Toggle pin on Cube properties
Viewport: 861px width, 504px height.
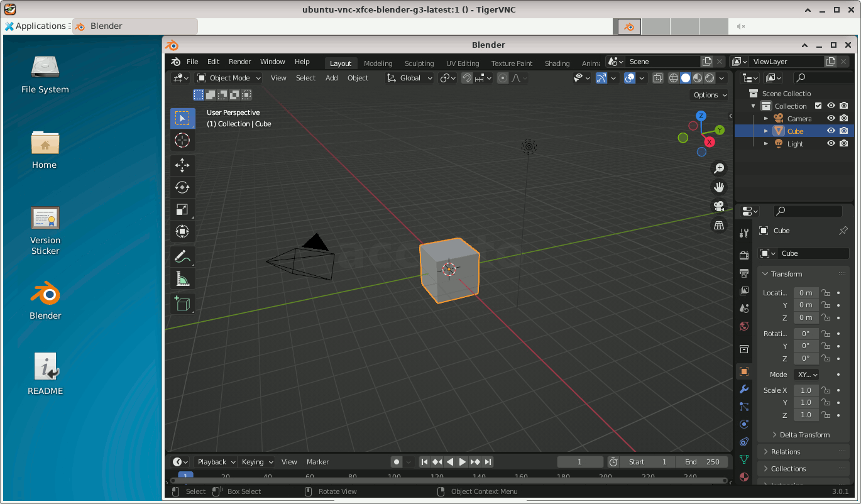(x=843, y=231)
